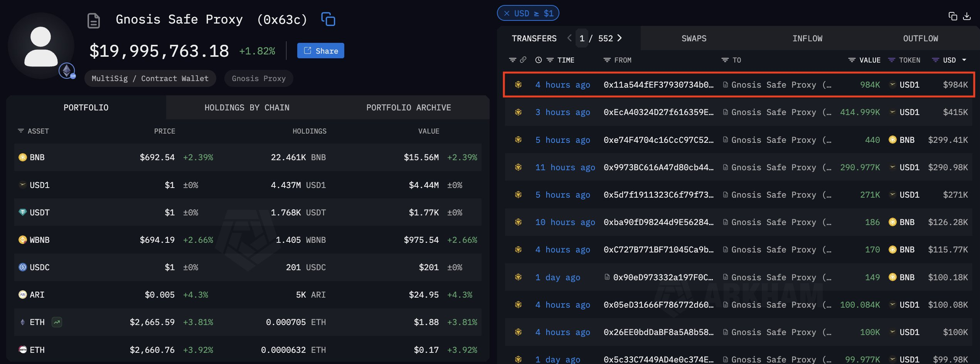980x364 pixels.
Task: Click BNB token in the 170 BNB row
Action: click(901, 249)
